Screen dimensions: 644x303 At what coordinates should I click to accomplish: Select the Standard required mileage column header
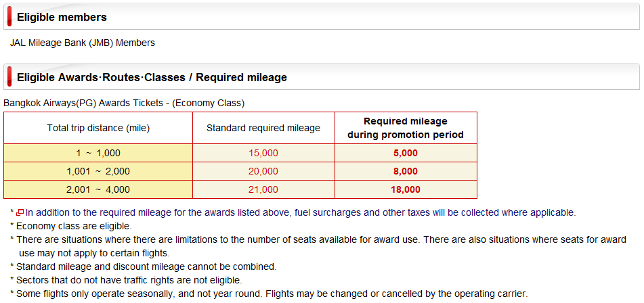click(263, 128)
